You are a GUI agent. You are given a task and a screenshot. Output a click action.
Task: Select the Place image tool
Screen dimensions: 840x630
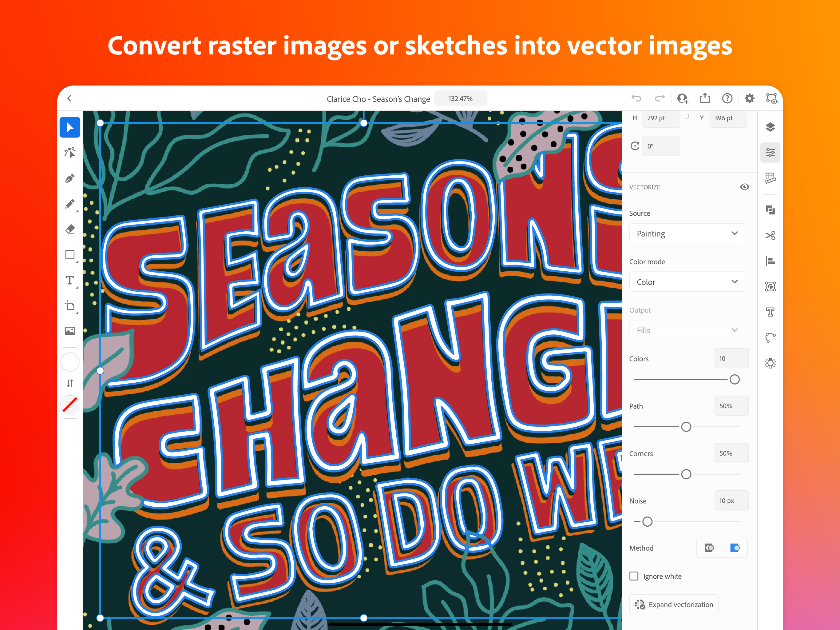click(70, 331)
